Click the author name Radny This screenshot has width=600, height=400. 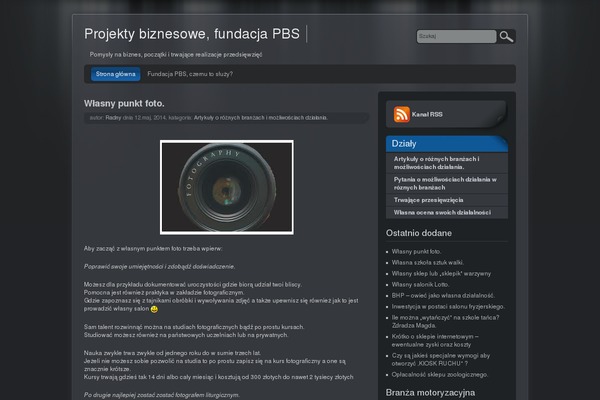[113, 118]
